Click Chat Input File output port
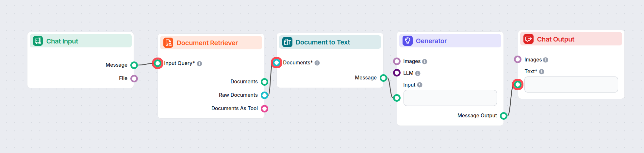This screenshot has height=153, width=644. [134, 78]
